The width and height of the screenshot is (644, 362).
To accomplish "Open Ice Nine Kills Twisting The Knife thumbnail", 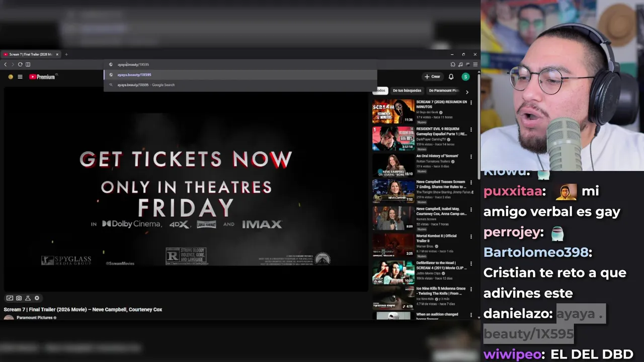I will click(x=393, y=298).
